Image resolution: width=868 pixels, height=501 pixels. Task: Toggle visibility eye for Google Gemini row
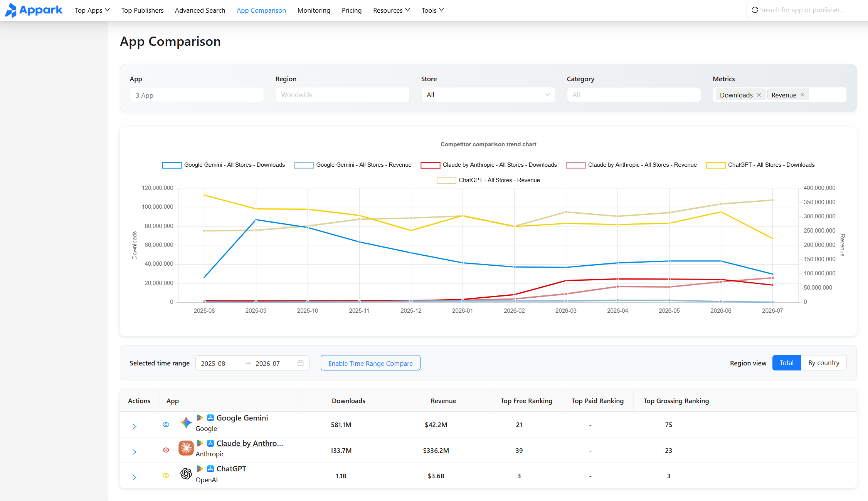pyautogui.click(x=166, y=425)
